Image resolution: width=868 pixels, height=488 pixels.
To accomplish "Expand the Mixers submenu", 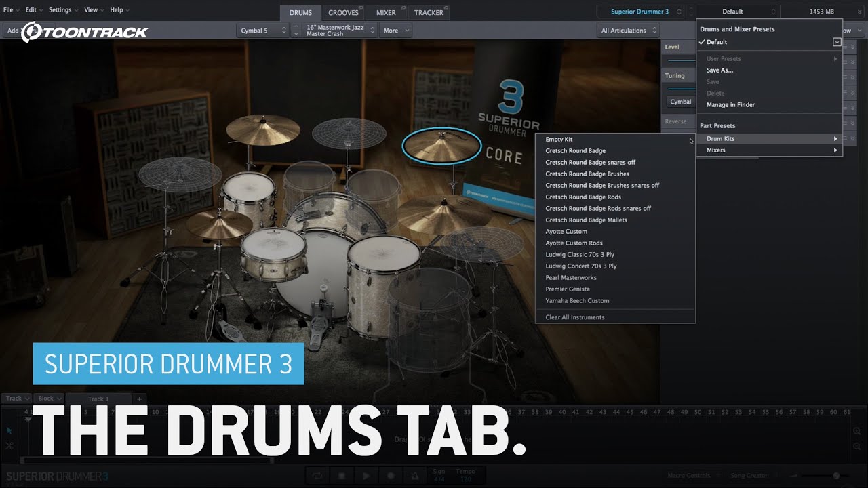I will point(769,150).
